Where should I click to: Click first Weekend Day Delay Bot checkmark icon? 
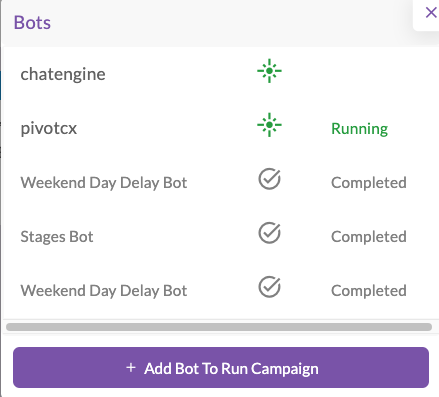(x=269, y=179)
